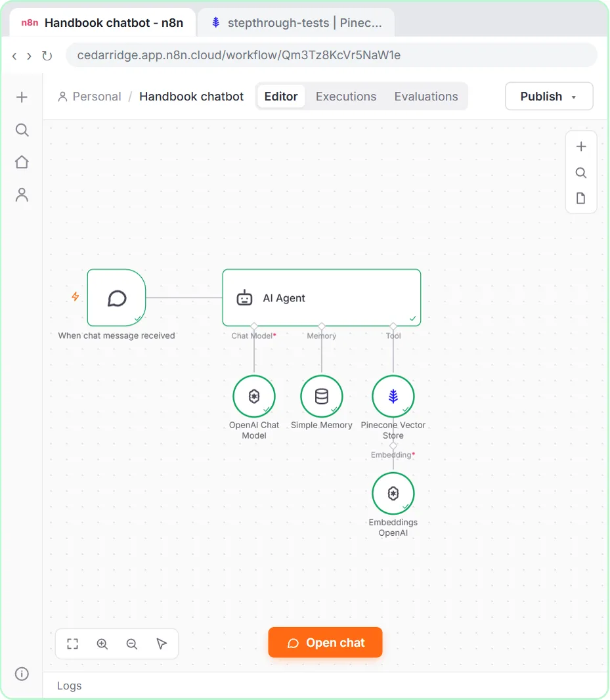Click the 'When chat message received' label

click(x=117, y=336)
